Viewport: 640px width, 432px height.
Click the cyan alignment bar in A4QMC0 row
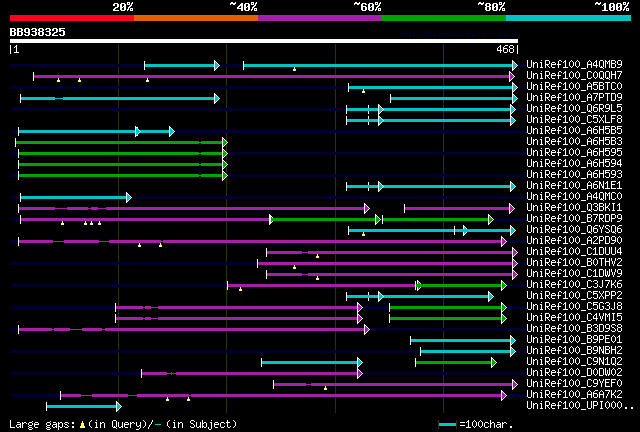pyautogui.click(x=76, y=198)
